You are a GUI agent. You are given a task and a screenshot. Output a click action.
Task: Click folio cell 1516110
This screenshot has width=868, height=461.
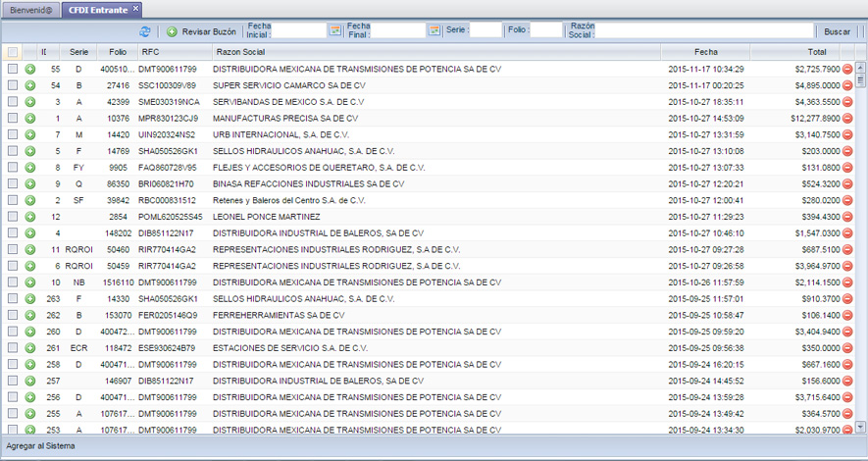(119, 282)
